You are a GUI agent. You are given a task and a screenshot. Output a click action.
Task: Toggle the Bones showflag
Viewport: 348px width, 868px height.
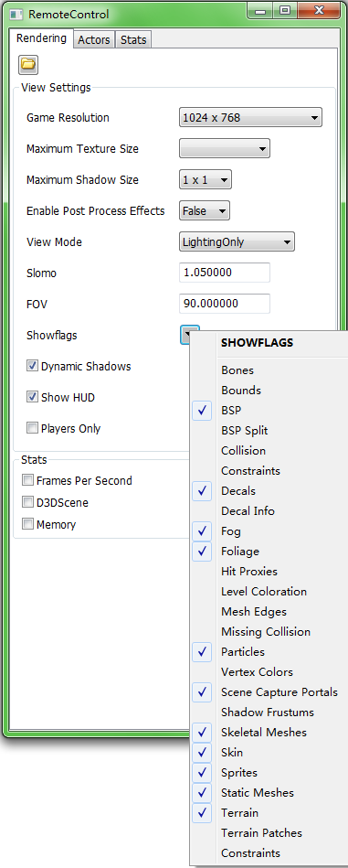[x=269, y=370]
